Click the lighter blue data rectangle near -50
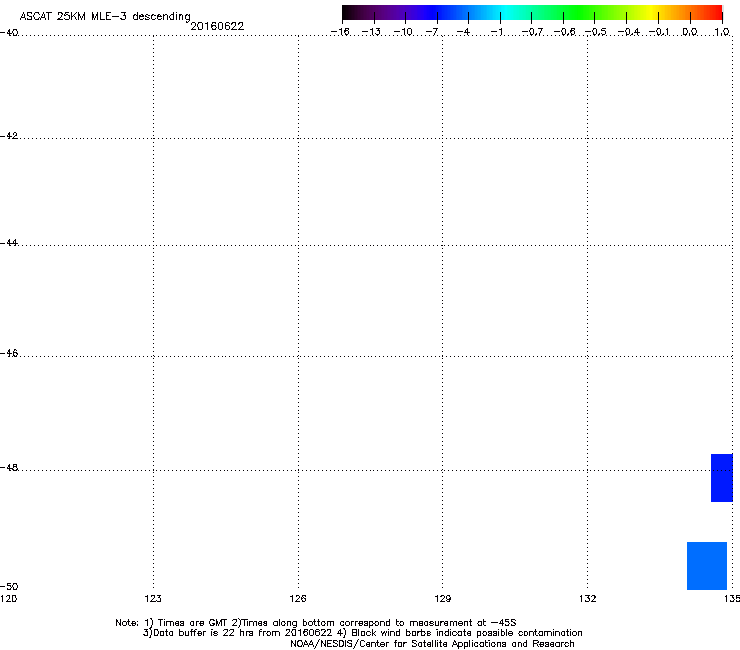This screenshot has width=740, height=650. [706, 566]
